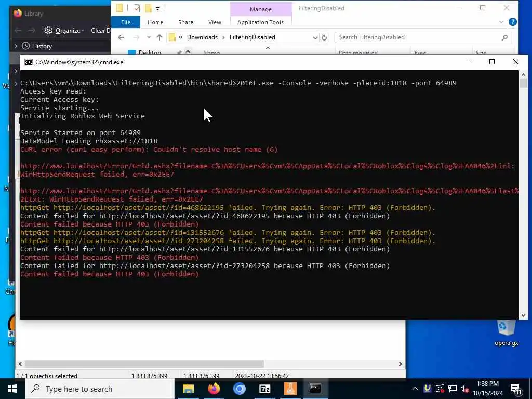This screenshot has height=399, width=532.
Task: Click the Desktop quick access item
Action: (x=150, y=52)
